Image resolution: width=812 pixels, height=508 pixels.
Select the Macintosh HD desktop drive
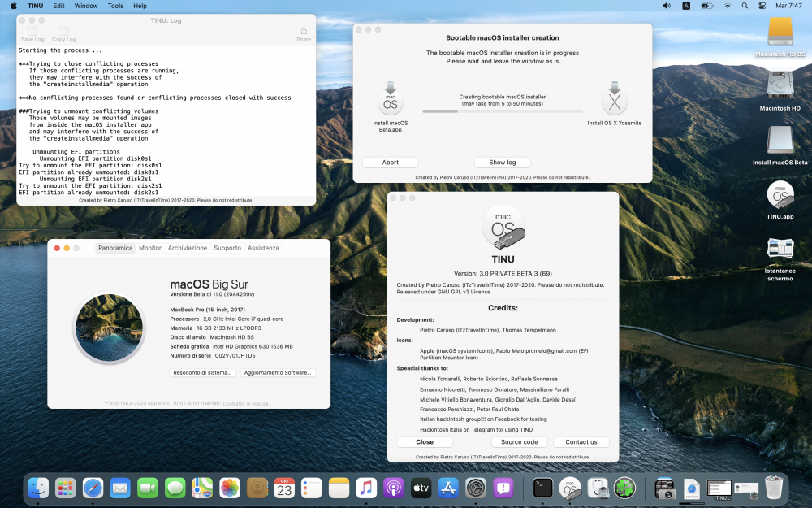(x=780, y=85)
